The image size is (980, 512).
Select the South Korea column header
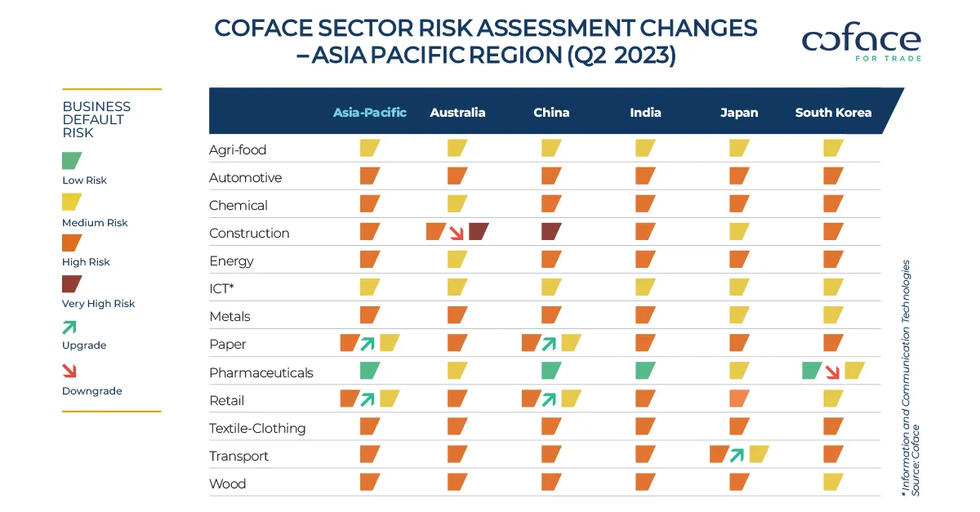[x=833, y=113]
